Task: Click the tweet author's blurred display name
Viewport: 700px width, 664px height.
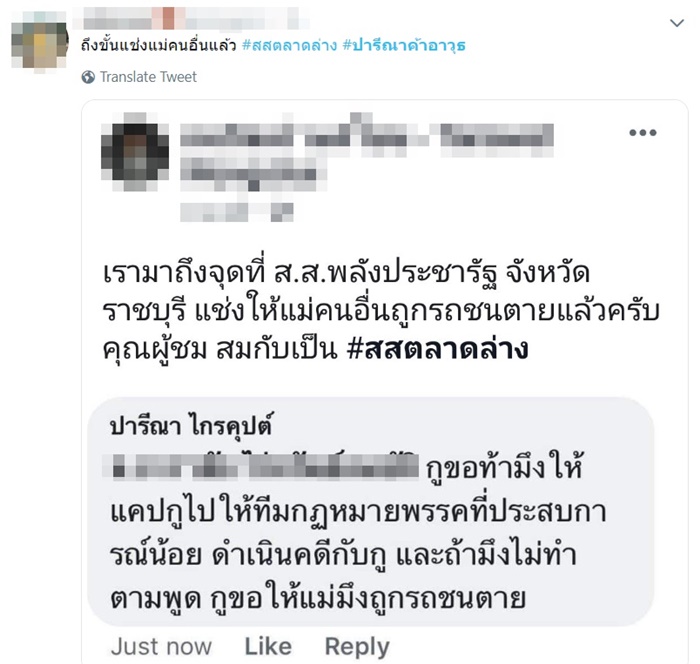Action: click(192, 18)
